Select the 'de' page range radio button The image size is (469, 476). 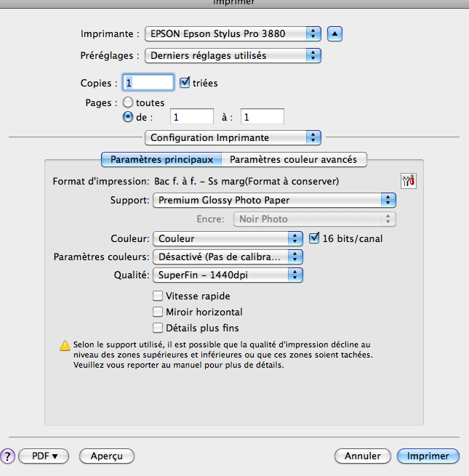click(128, 116)
